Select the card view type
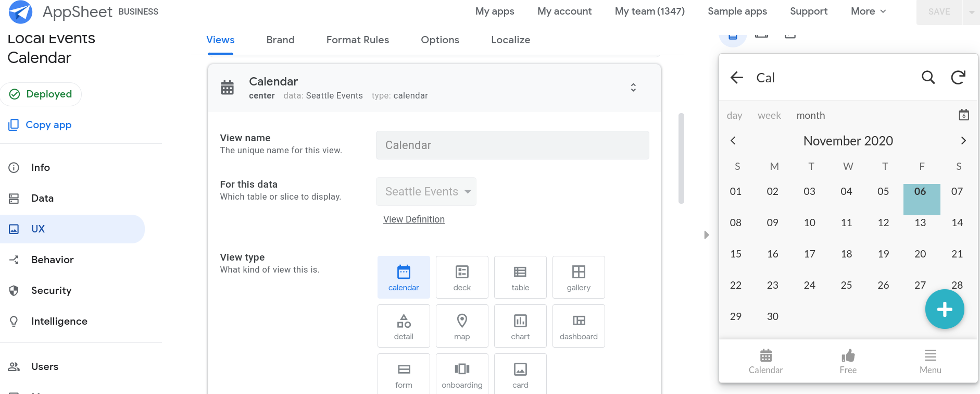 click(x=520, y=374)
